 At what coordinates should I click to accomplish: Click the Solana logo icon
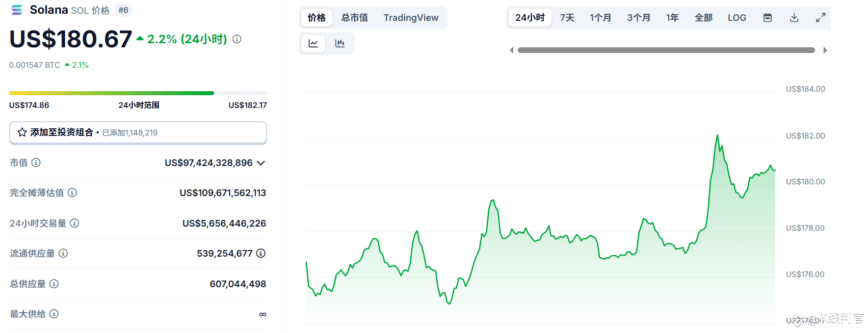17,10
